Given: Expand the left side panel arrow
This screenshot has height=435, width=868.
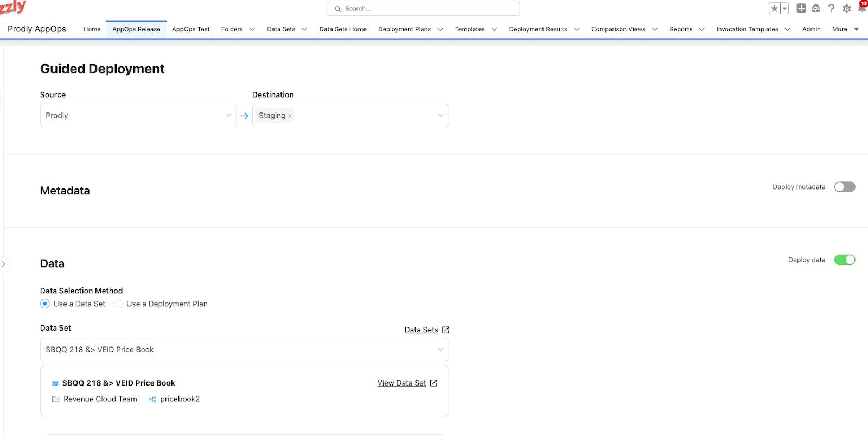Looking at the screenshot, I should click(4, 264).
